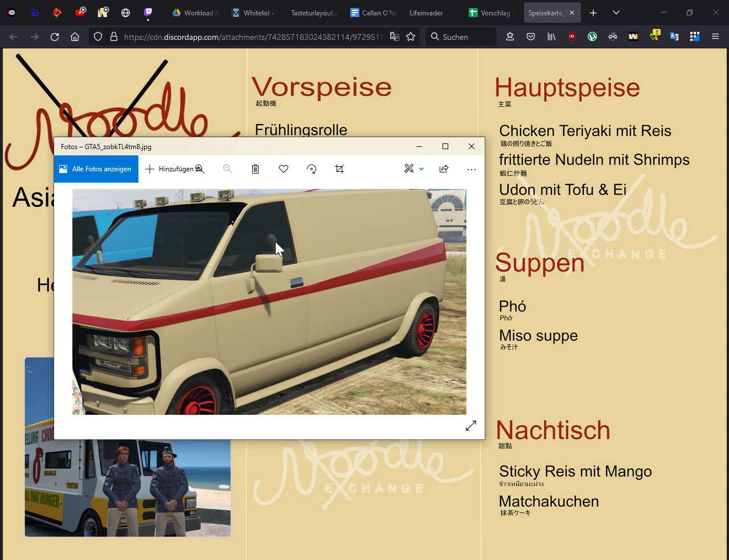
Task: Open a new tab with plus button
Action: (593, 13)
